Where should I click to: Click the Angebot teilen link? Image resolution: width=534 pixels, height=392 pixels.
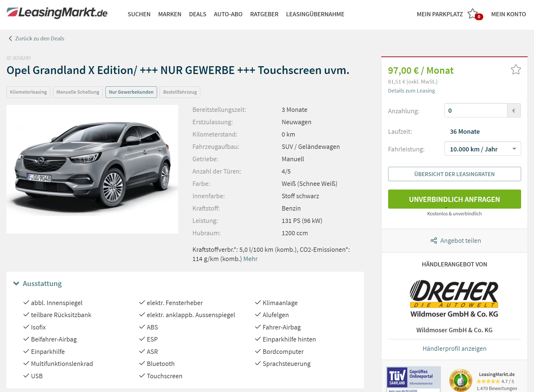(x=461, y=241)
